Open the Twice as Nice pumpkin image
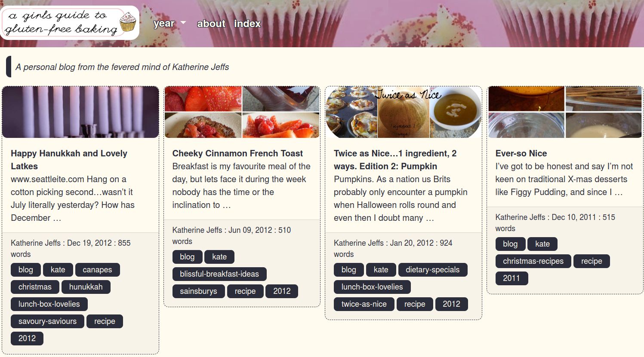Viewport: 644px width, 357px height. pos(404,112)
